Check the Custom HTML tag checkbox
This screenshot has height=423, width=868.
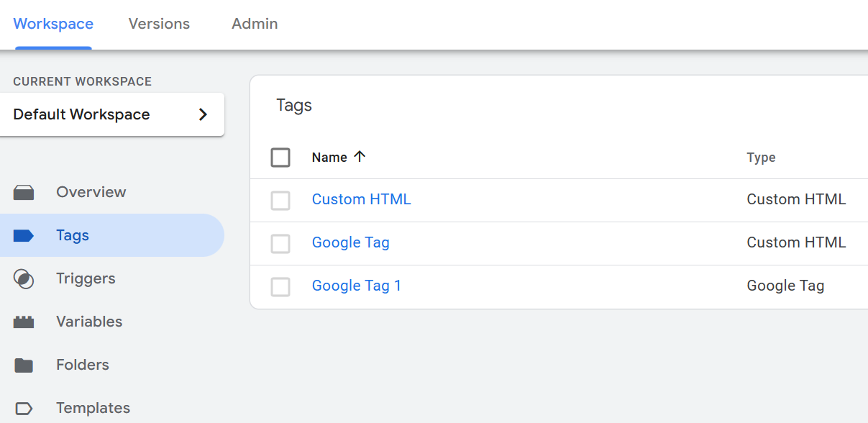[x=280, y=201]
